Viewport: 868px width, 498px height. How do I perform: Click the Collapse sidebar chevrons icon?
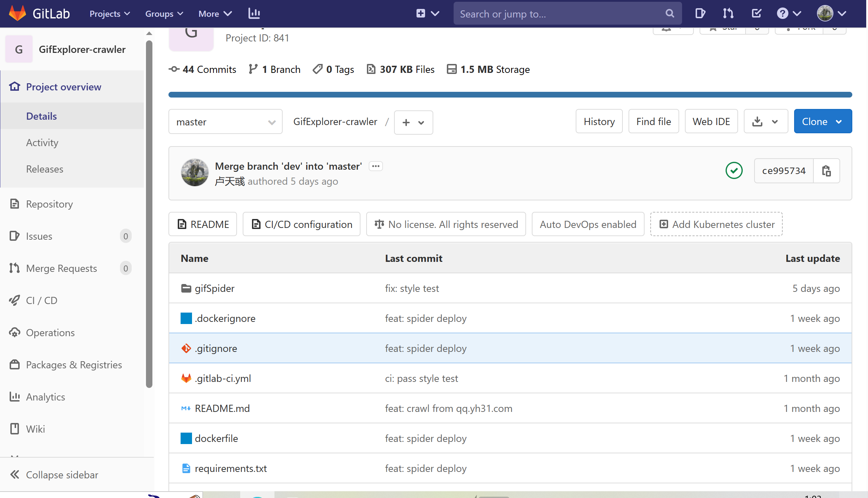[15, 474]
